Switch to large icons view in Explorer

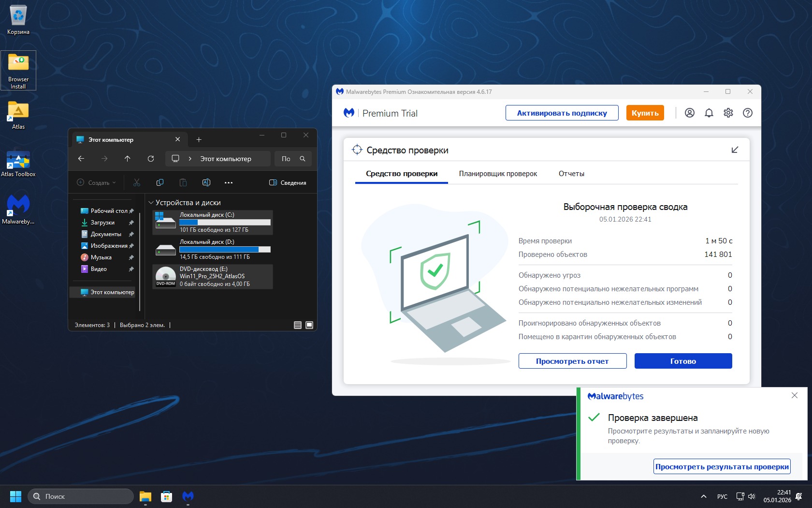309,325
